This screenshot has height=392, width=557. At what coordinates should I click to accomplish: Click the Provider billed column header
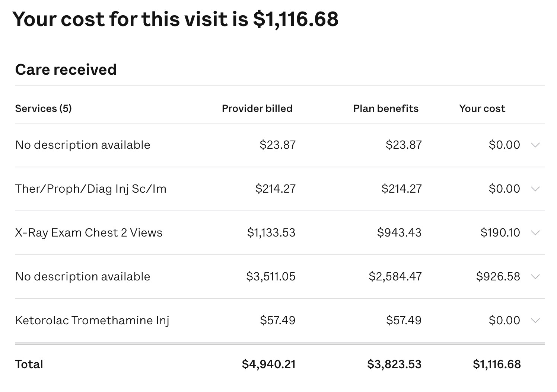click(x=257, y=109)
